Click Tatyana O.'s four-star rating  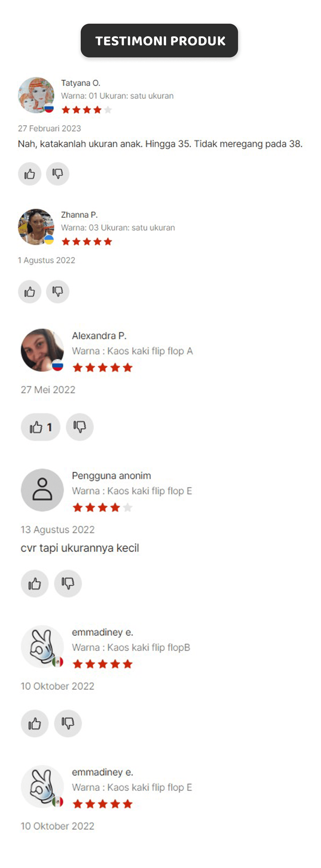tap(87, 110)
